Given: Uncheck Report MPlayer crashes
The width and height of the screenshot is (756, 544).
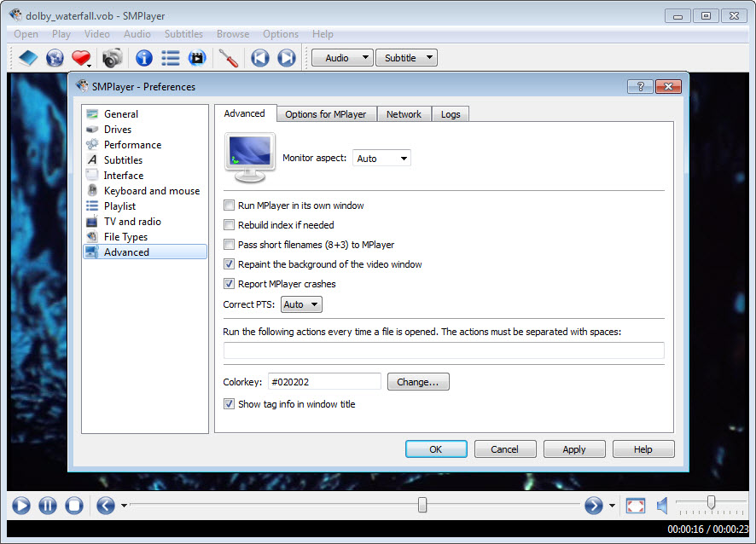Looking at the screenshot, I should (229, 284).
